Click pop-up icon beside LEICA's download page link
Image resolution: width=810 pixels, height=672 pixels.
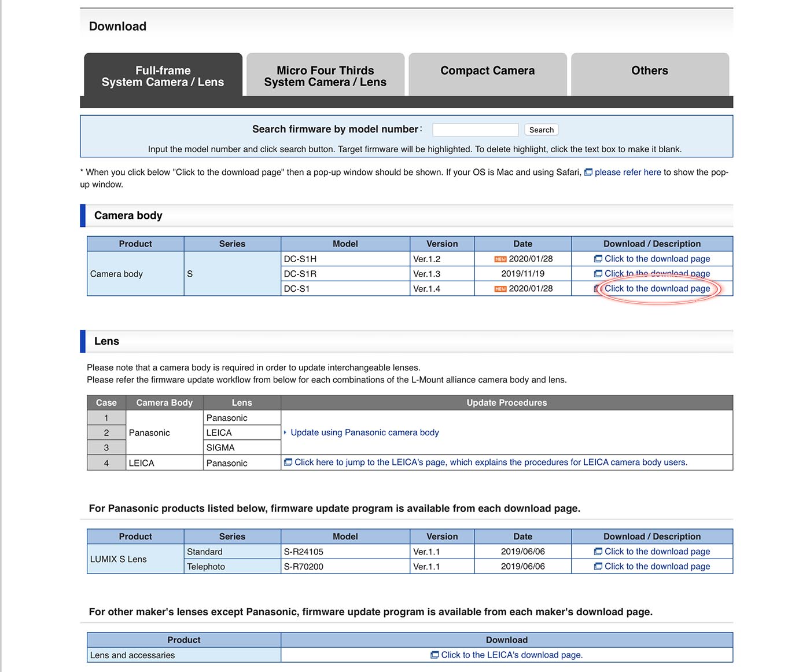435,655
